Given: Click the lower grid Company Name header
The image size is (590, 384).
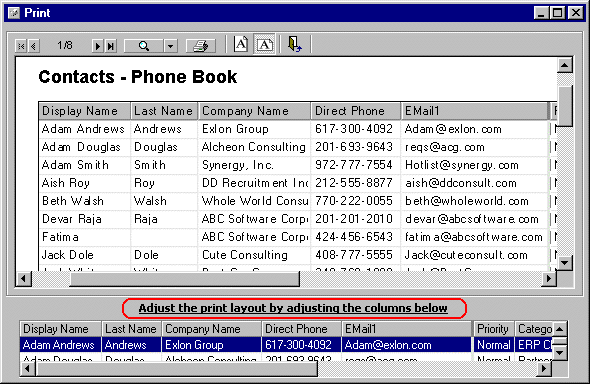Looking at the screenshot, I should [x=211, y=329].
